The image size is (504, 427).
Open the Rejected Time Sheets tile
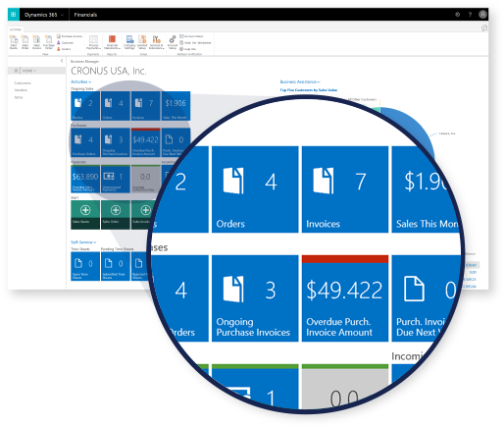tap(140, 266)
